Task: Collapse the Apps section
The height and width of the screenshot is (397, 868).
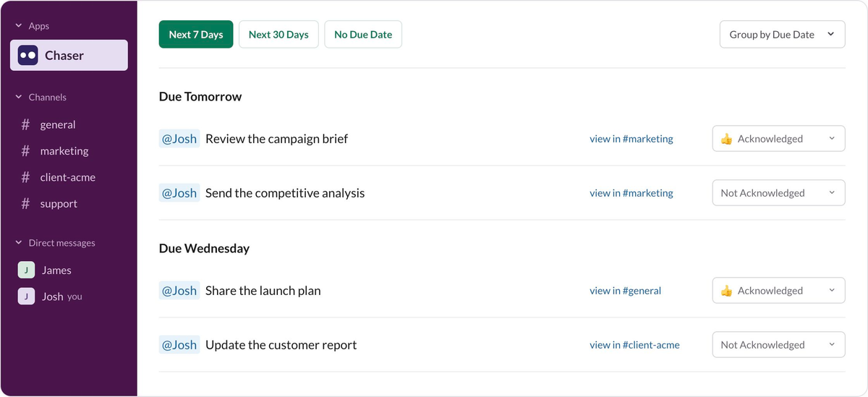Action: pyautogui.click(x=19, y=26)
